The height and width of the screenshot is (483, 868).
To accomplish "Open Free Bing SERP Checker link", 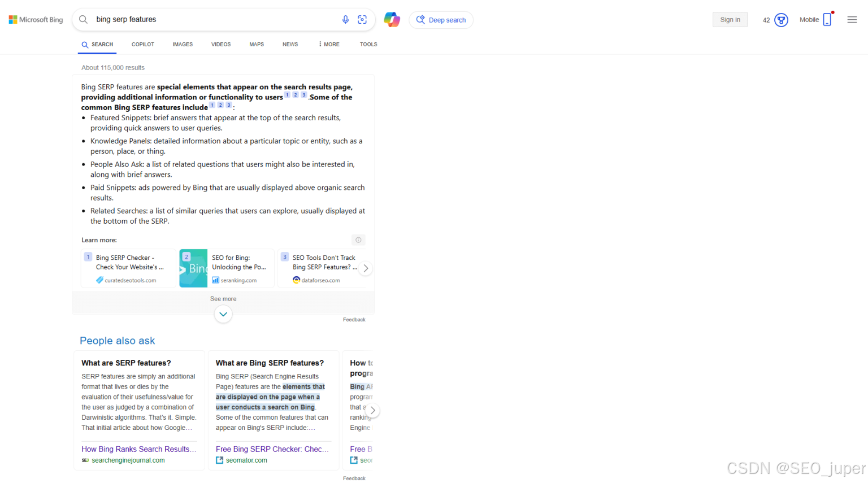I will pyautogui.click(x=272, y=449).
